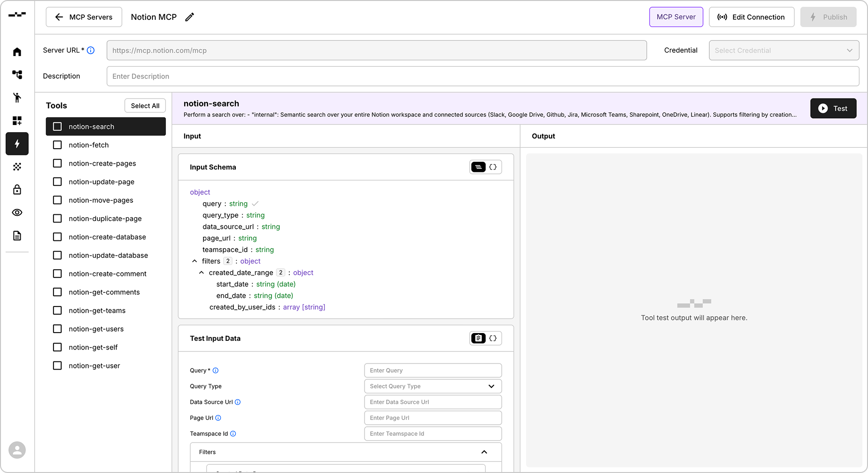Click the Server URL info icon
Image resolution: width=868 pixels, height=473 pixels.
(x=91, y=50)
